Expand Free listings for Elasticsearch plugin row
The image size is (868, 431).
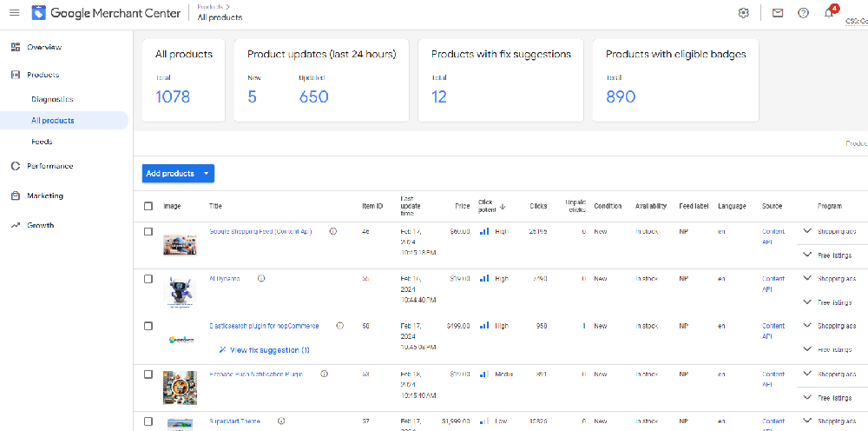click(x=806, y=349)
